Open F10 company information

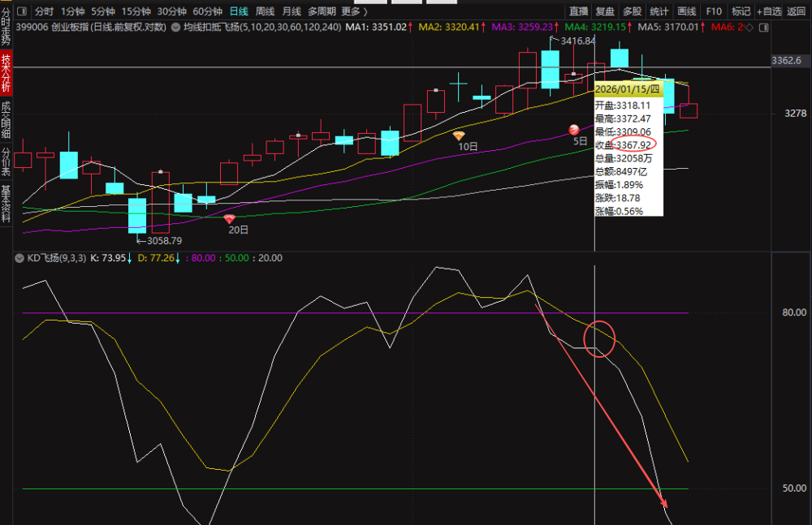tap(714, 11)
